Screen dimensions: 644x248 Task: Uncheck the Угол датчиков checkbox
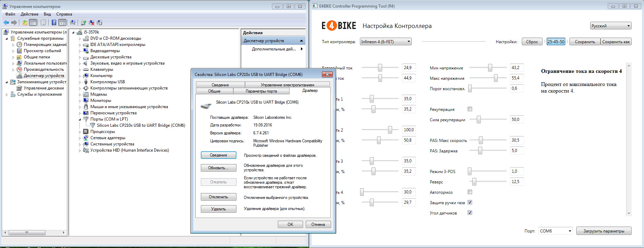[470, 213]
